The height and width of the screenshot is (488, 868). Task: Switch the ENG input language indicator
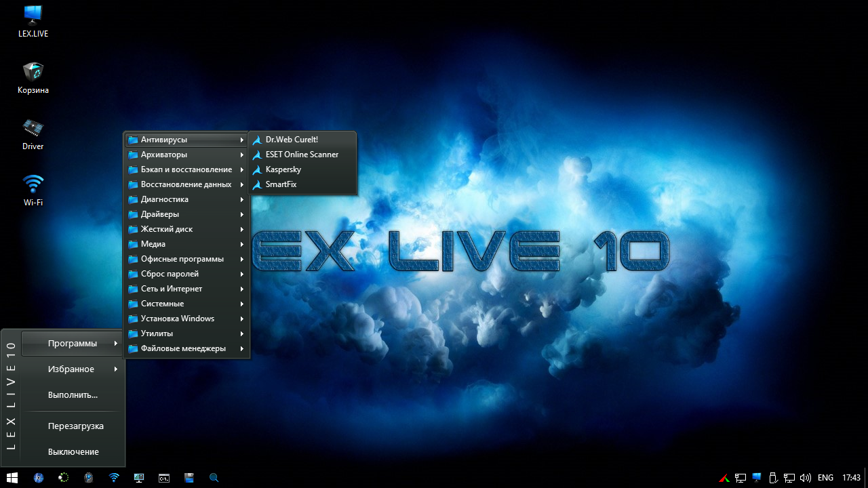pos(825,478)
